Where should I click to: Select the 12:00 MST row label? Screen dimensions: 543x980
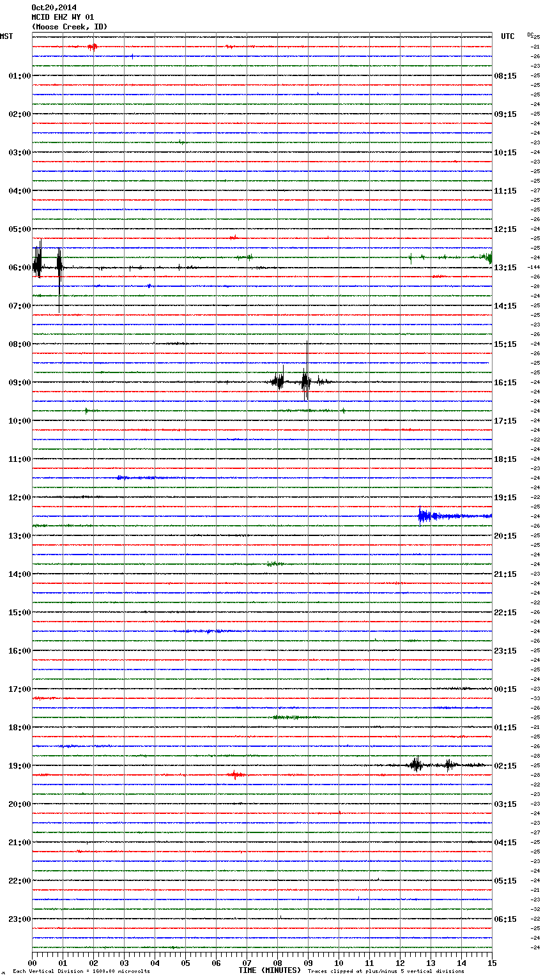point(20,497)
